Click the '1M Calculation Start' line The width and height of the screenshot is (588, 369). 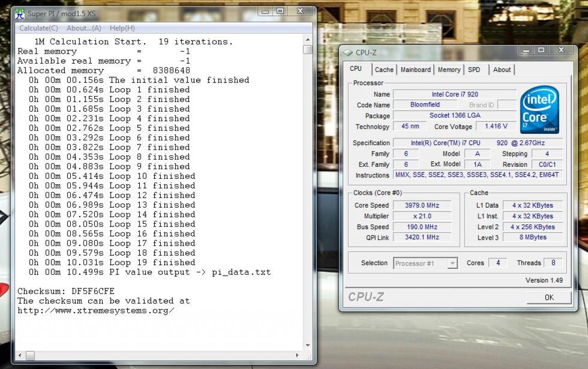click(134, 41)
